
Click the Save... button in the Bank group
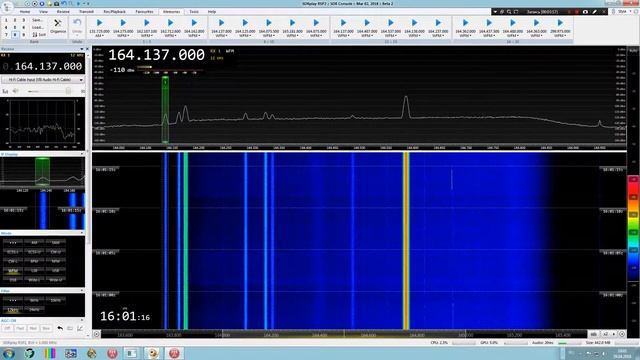(38, 20)
